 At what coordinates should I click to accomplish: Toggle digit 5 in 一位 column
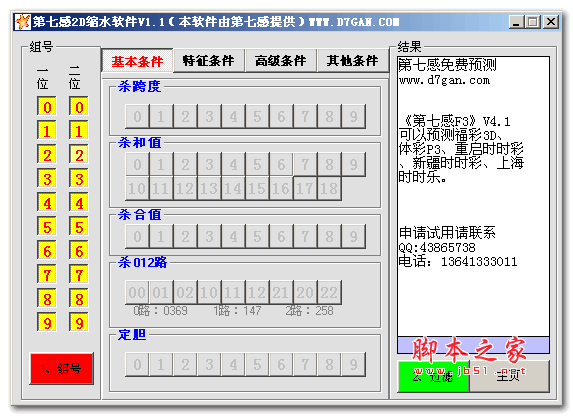coord(47,227)
